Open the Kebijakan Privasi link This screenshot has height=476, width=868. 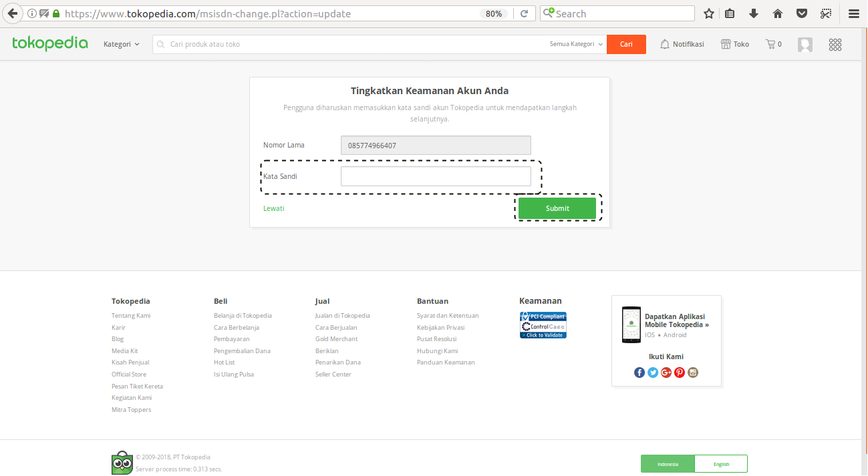click(441, 328)
